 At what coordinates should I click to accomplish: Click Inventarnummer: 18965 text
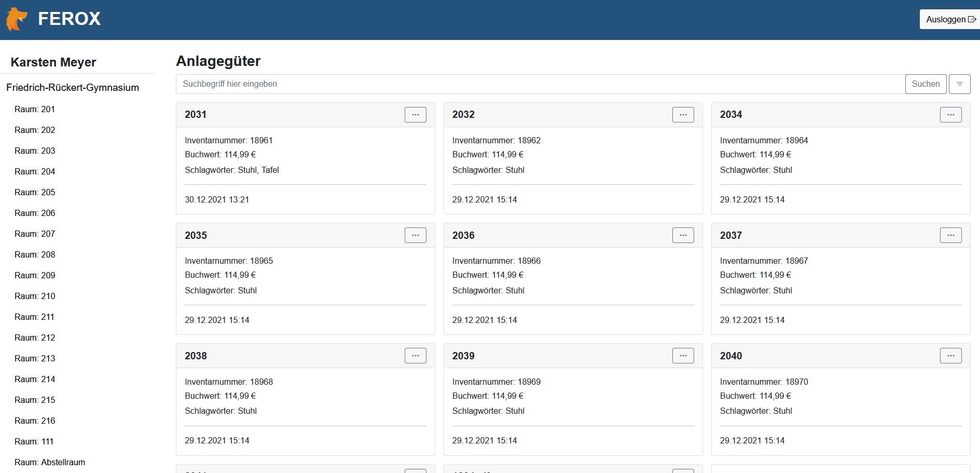(229, 261)
